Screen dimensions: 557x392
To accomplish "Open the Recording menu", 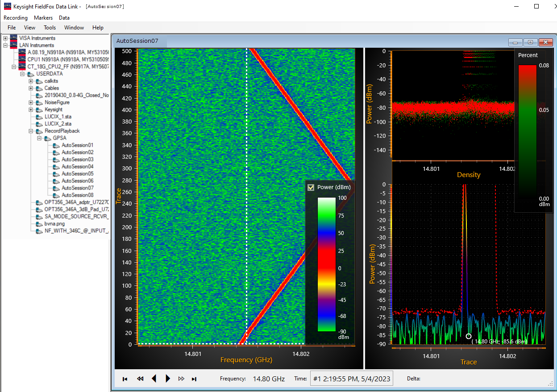I will (15, 18).
